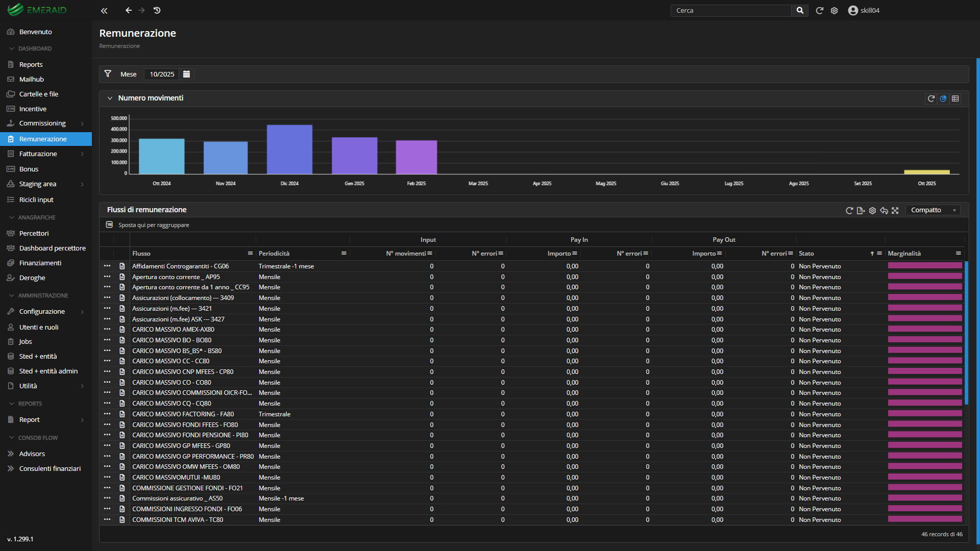Open document icon for CARICO MASSIVO FACTORING - FA80
980x551 pixels.
(122, 414)
